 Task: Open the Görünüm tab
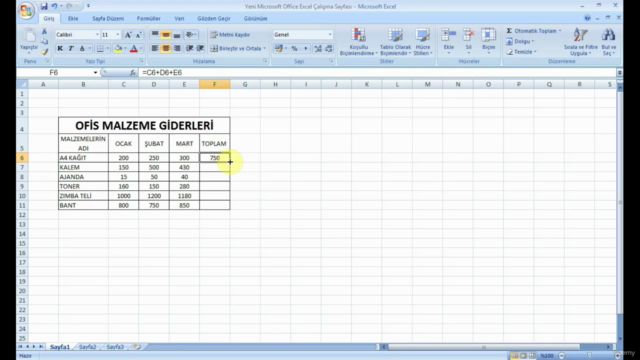[x=256, y=18]
